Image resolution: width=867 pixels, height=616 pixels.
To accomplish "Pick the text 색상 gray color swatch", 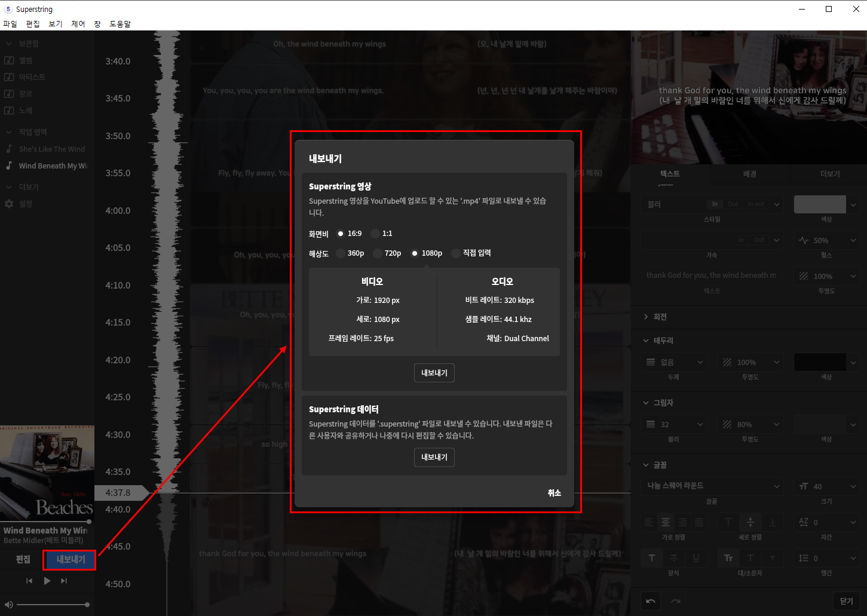I will [x=820, y=204].
